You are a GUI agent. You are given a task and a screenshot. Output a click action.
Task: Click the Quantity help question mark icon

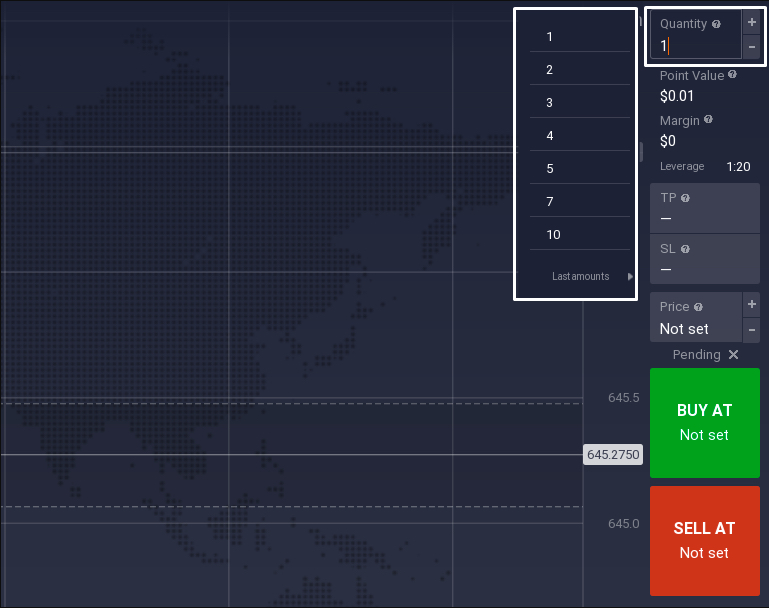(716, 24)
